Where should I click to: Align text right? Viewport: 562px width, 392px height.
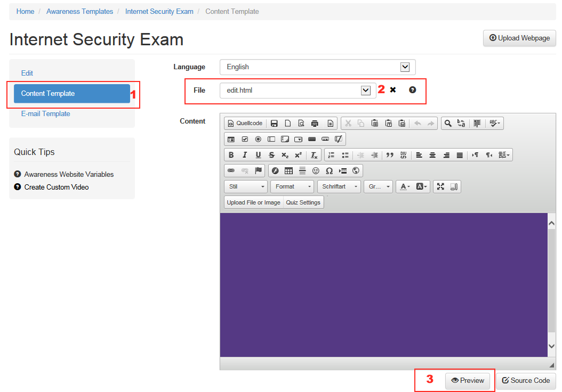click(446, 155)
